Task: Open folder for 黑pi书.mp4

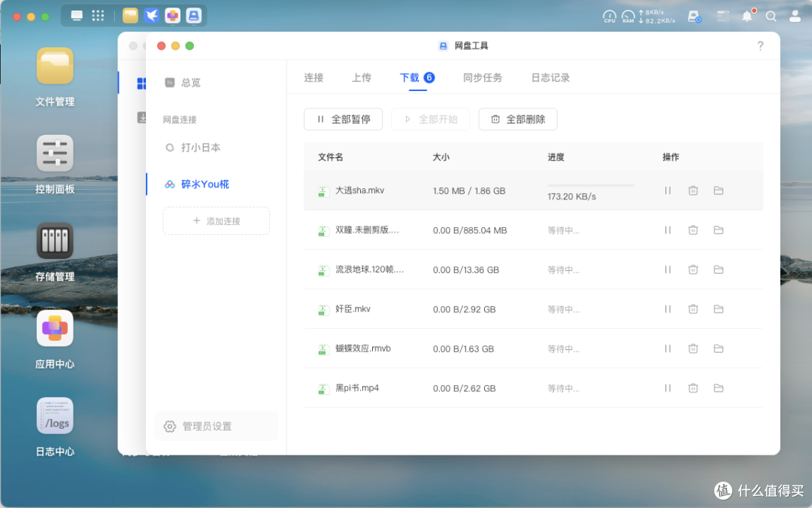Action: coord(718,388)
